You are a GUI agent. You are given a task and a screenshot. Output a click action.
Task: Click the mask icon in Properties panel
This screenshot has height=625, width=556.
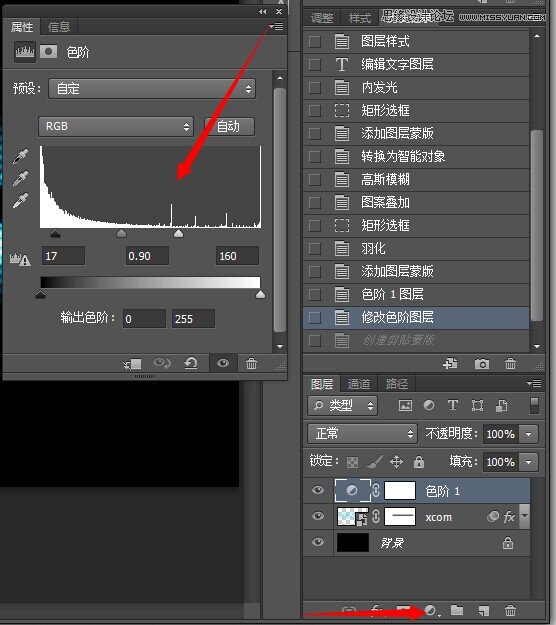(48, 52)
